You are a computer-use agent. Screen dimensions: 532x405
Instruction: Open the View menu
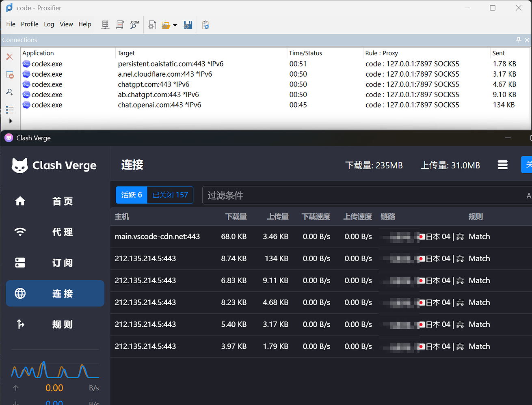pos(66,24)
